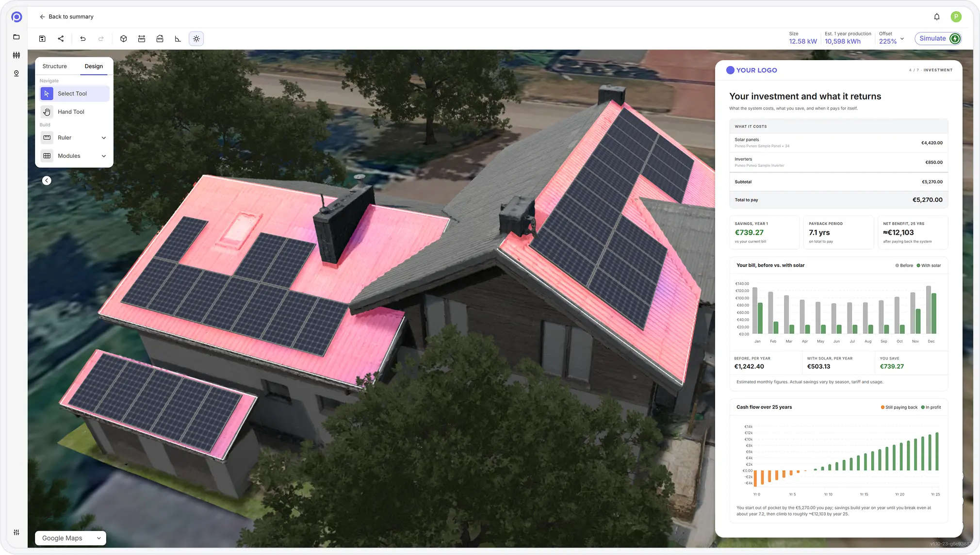Switch to the Design tab
The image size is (980, 555).
[94, 66]
